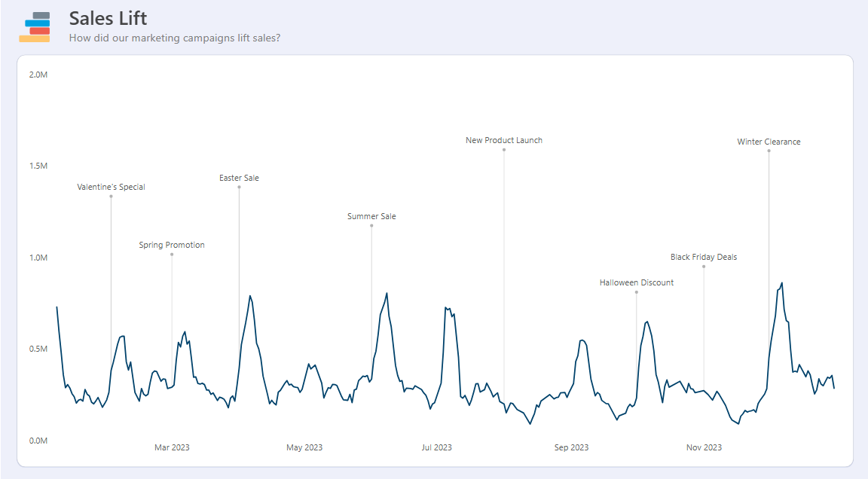Click the marker dot under Summer Sale
Viewport: 868px width, 479px height.
pos(371,225)
